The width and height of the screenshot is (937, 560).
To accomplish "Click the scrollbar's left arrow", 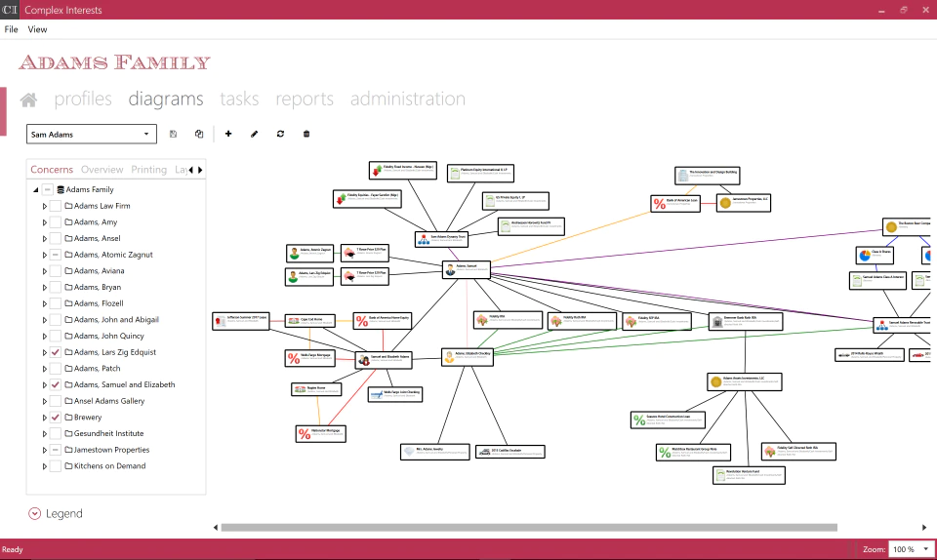I will (x=216, y=528).
